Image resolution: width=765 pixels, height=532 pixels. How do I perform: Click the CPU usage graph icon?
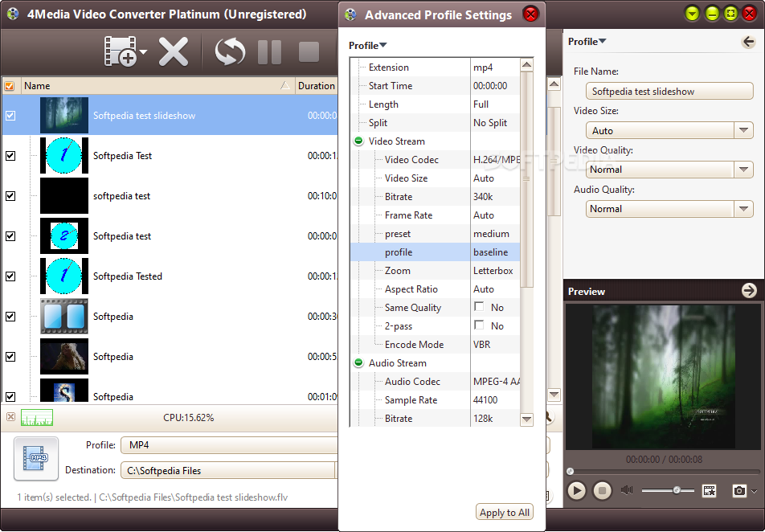37,417
